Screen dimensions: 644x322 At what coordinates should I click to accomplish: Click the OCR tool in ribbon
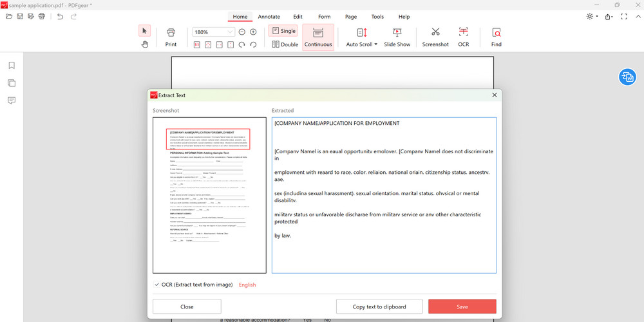coord(463,37)
